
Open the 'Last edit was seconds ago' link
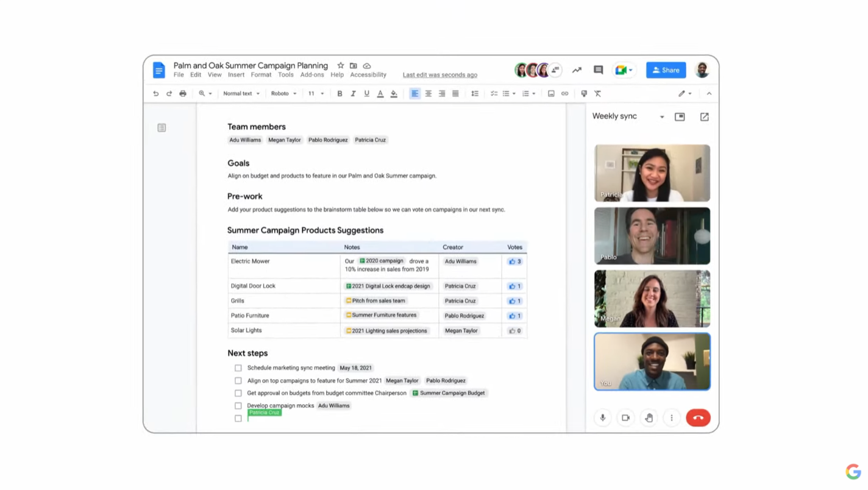[x=439, y=75]
